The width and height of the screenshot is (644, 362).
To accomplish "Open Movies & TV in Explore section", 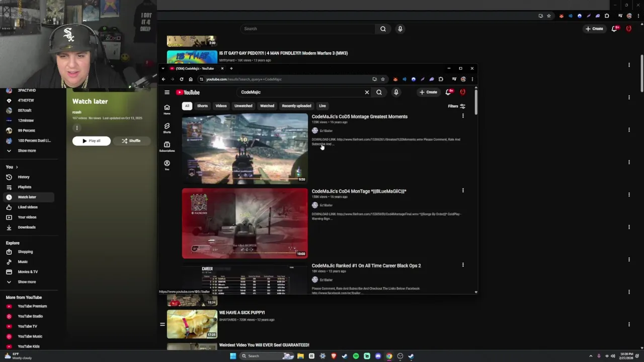I will click(x=28, y=272).
